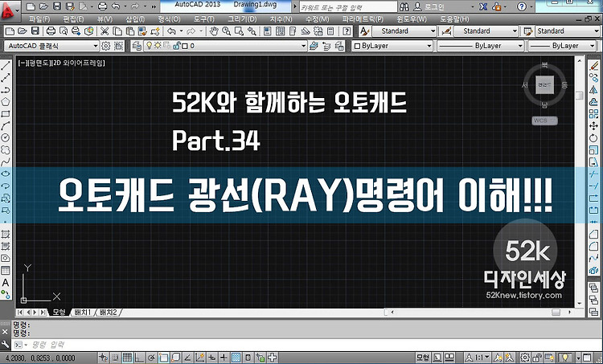Click the 모형 model space status button
Viewport: 603px width, 364px height.
pyautogui.click(x=423, y=358)
